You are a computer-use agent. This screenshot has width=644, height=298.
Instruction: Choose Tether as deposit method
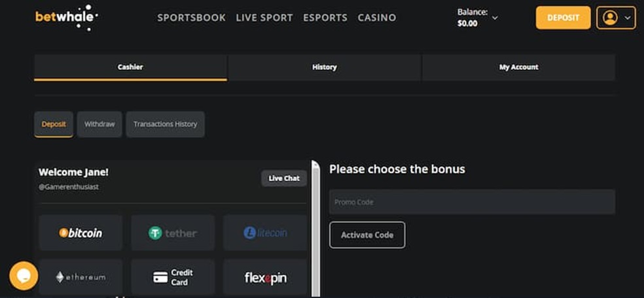click(x=173, y=233)
